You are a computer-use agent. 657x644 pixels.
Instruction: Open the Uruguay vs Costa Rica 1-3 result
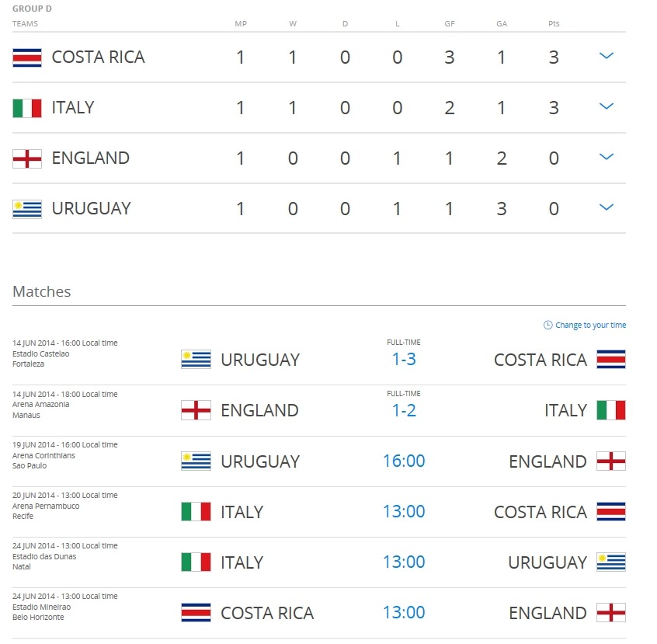404,360
